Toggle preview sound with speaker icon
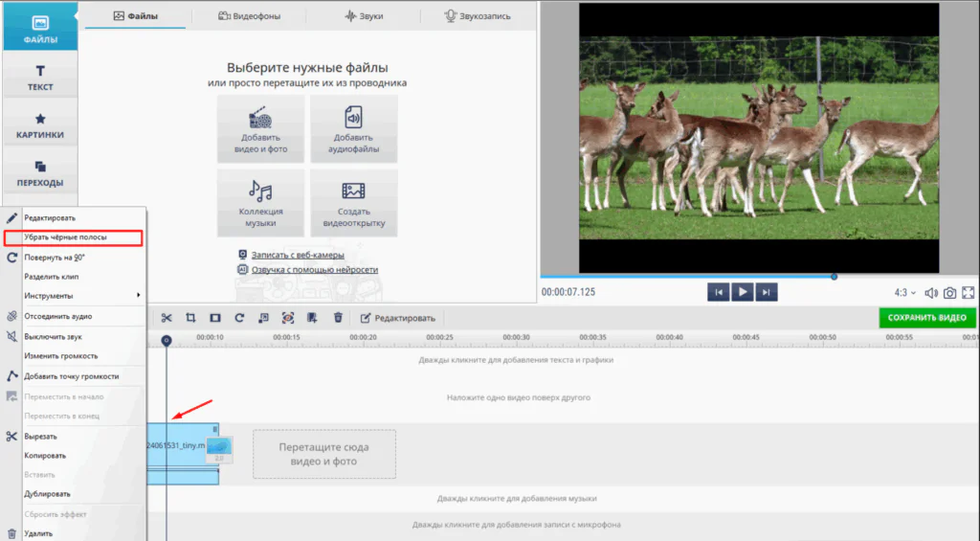 click(x=930, y=293)
